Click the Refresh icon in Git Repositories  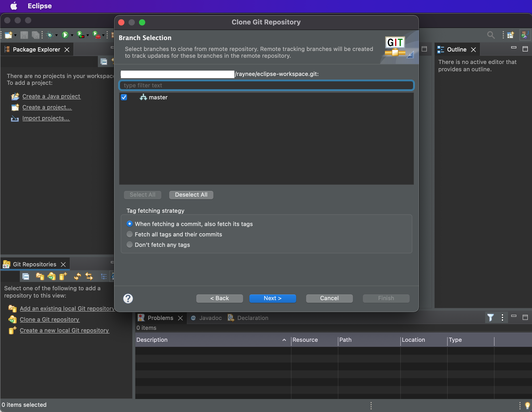(x=77, y=276)
